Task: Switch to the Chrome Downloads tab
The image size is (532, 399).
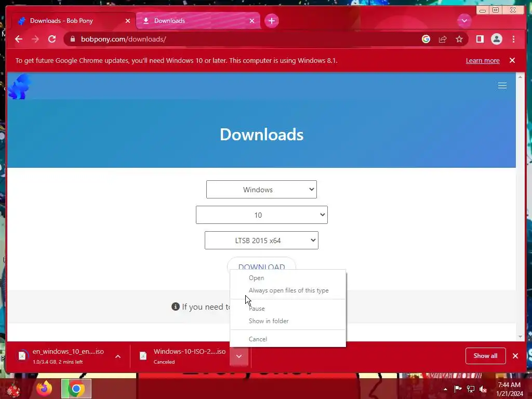Action: click(198, 21)
